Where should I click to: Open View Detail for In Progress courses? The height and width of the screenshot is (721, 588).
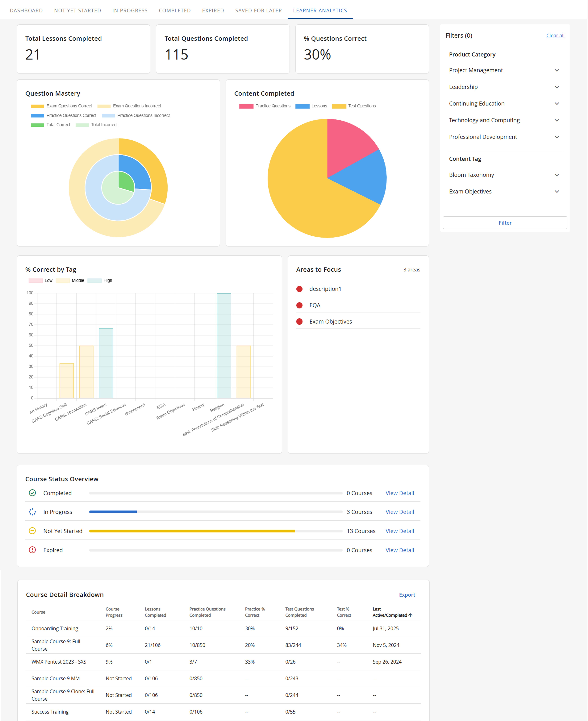point(400,512)
